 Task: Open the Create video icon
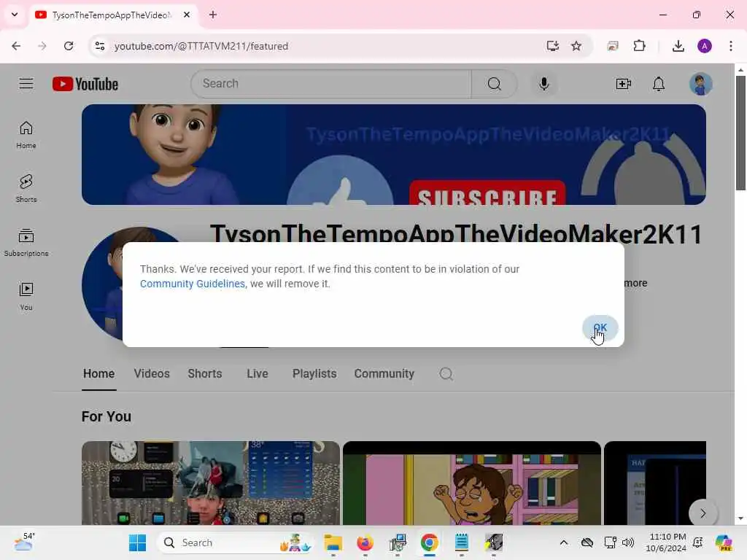[623, 85]
